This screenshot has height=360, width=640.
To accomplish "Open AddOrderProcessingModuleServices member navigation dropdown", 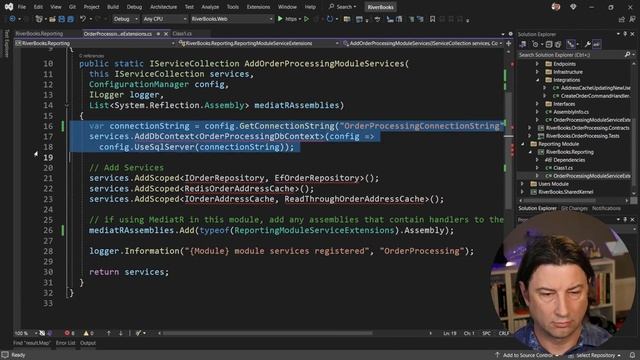I will pyautogui.click(x=422, y=43).
